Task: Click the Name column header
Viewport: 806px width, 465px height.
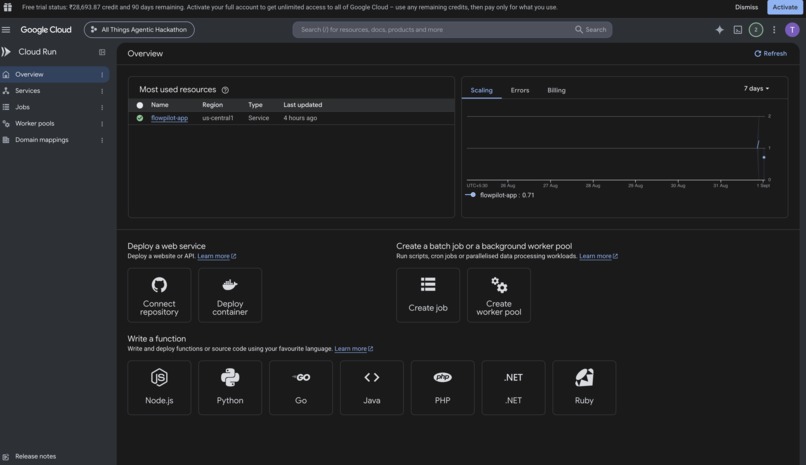Action: (x=159, y=105)
